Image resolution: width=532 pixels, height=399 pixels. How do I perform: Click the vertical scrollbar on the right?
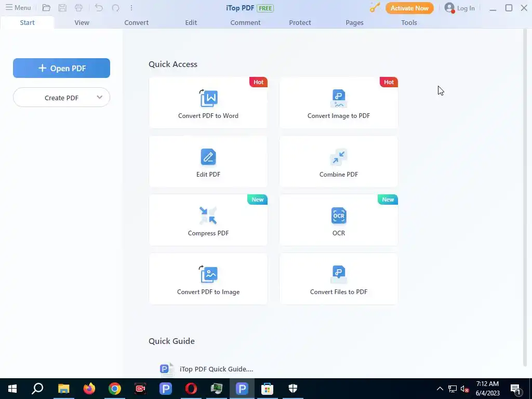pyautogui.click(x=526, y=197)
